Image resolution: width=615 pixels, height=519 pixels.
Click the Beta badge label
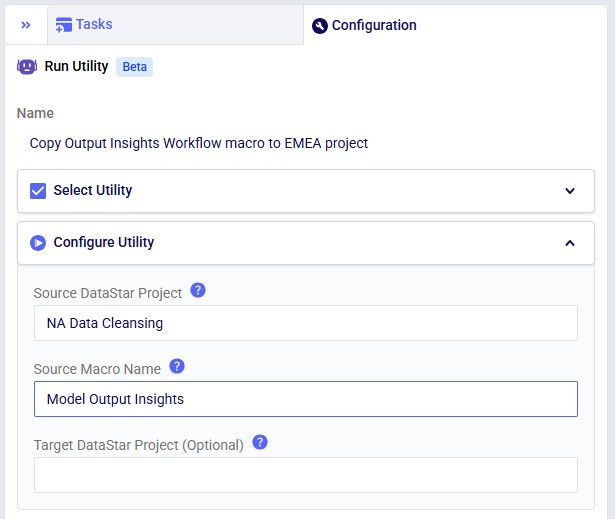(x=134, y=67)
